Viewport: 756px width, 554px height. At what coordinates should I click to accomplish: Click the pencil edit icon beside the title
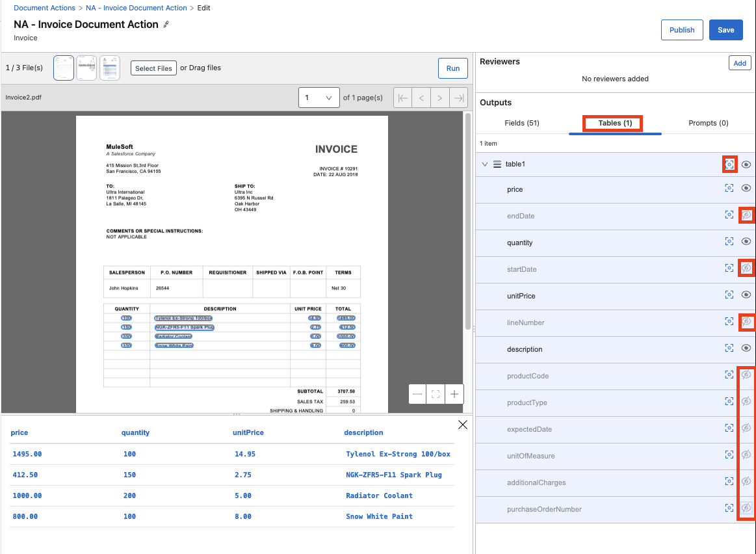166,24
